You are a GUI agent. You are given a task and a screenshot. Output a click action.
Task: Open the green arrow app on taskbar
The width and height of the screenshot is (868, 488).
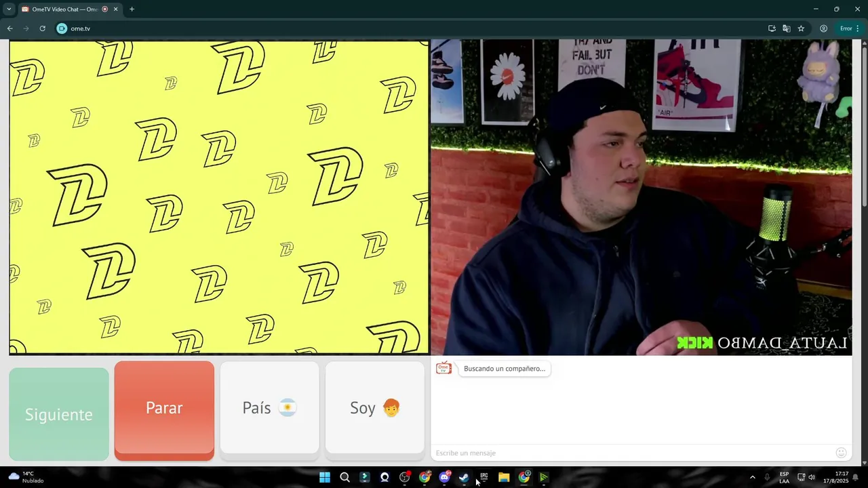[x=544, y=477]
